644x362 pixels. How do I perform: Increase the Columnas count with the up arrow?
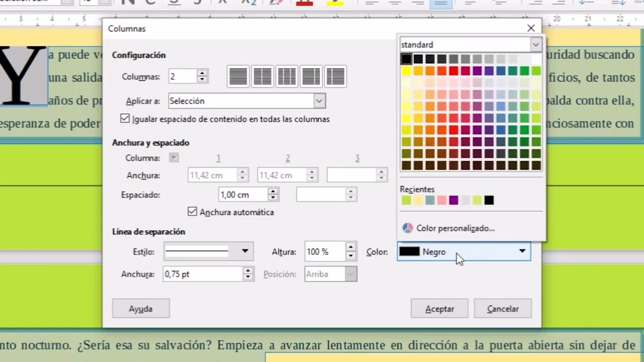pyautogui.click(x=202, y=73)
